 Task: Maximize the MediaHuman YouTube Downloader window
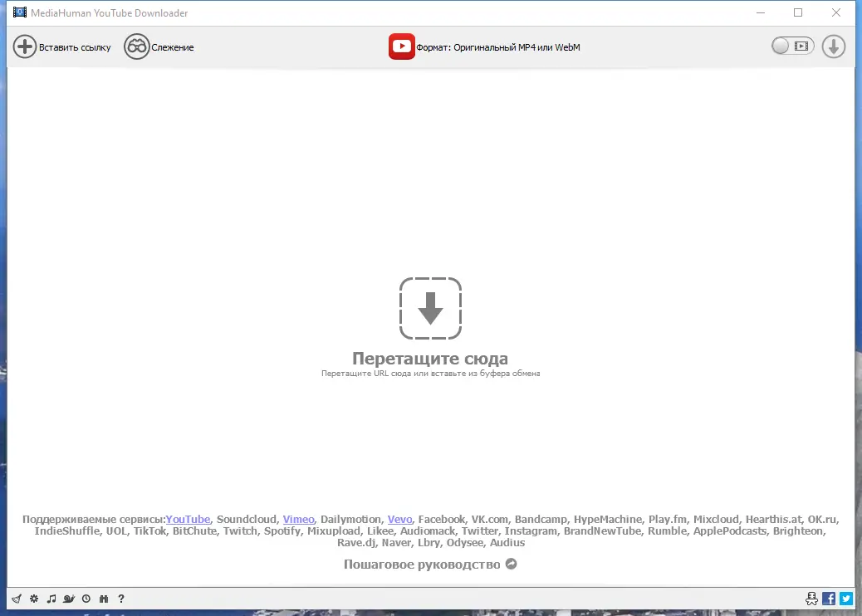click(x=798, y=12)
